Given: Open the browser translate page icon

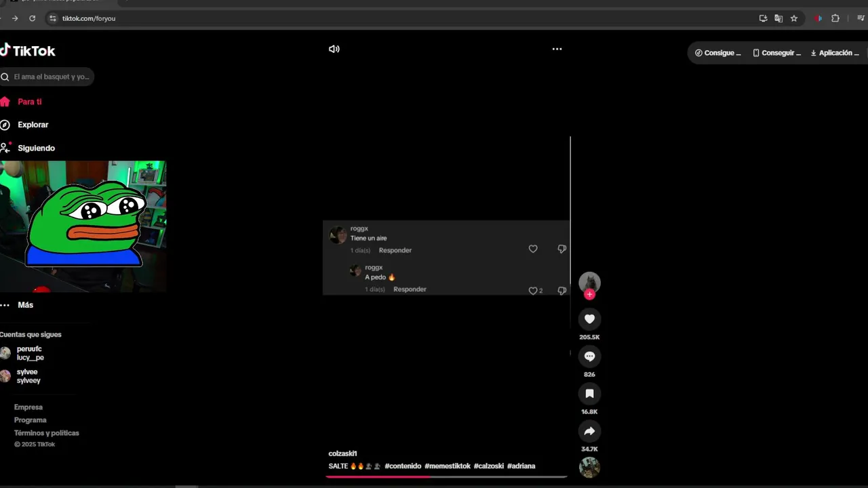Looking at the screenshot, I should 778,18.
